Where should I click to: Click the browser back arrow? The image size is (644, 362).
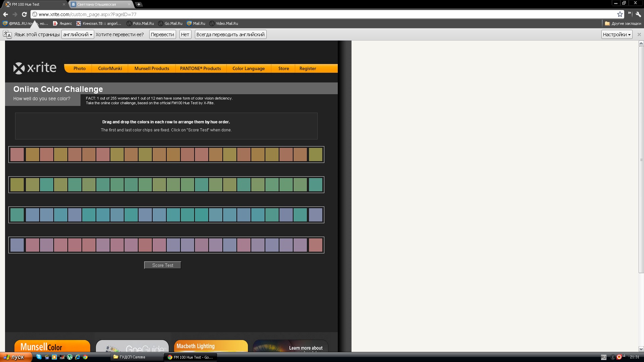coord(5,14)
